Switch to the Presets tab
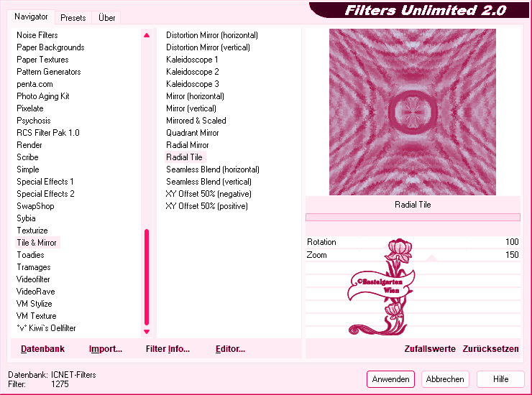 (73, 18)
